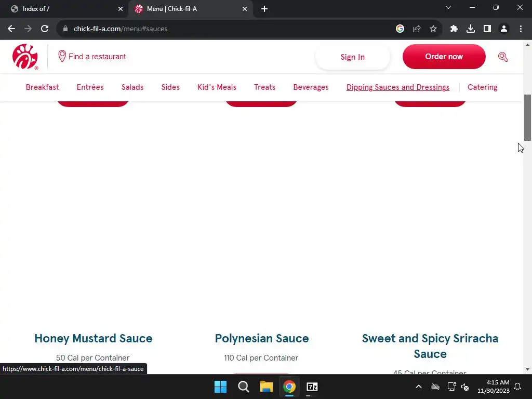The height and width of the screenshot is (399, 532).
Task: Click the scrollbar up arrow
Action: point(527,45)
